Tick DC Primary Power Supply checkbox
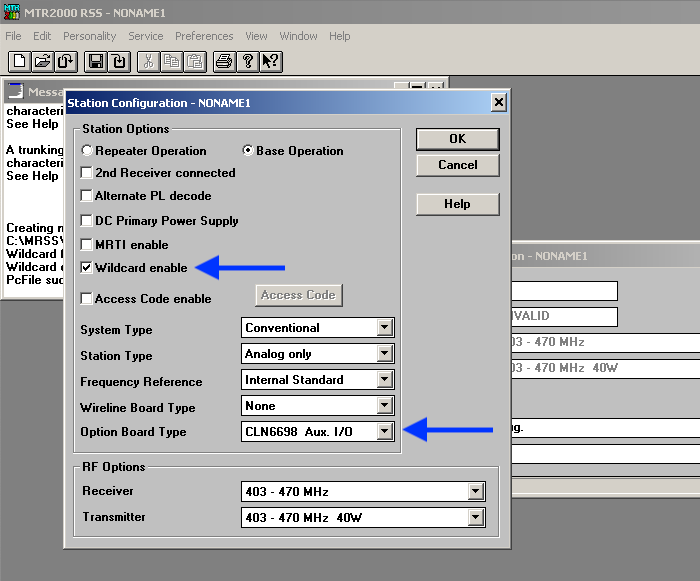This screenshot has width=700, height=581. pos(86,220)
